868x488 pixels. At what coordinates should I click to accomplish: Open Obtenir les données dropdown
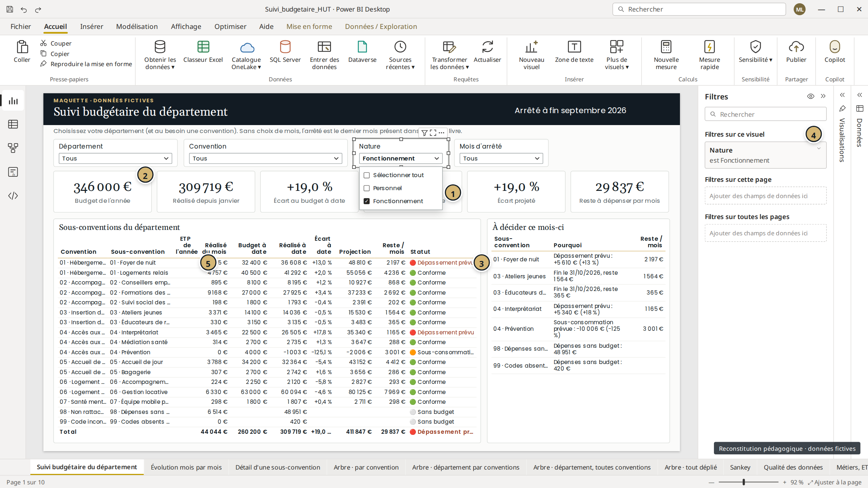pyautogui.click(x=160, y=55)
